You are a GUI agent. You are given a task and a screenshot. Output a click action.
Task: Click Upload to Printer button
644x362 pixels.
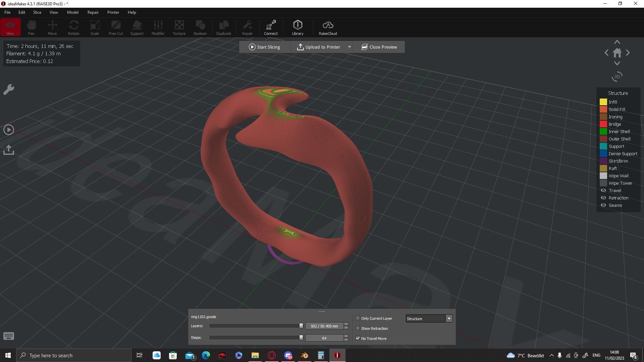[319, 47]
